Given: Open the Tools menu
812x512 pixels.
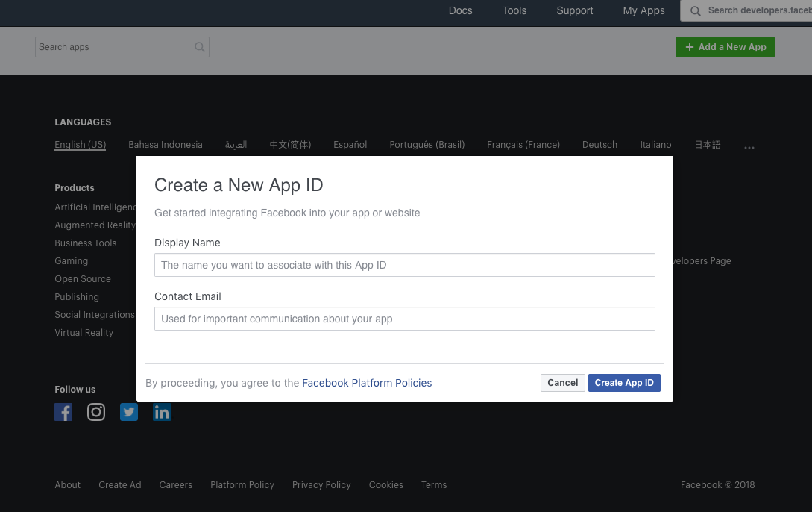Looking at the screenshot, I should tap(514, 10).
